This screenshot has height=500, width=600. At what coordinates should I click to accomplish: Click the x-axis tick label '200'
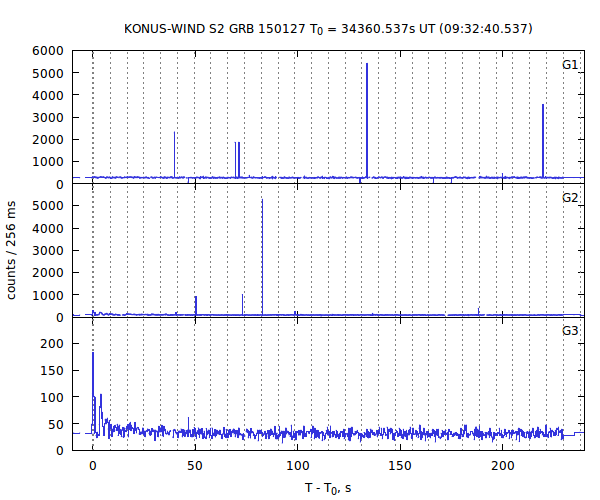502,466
